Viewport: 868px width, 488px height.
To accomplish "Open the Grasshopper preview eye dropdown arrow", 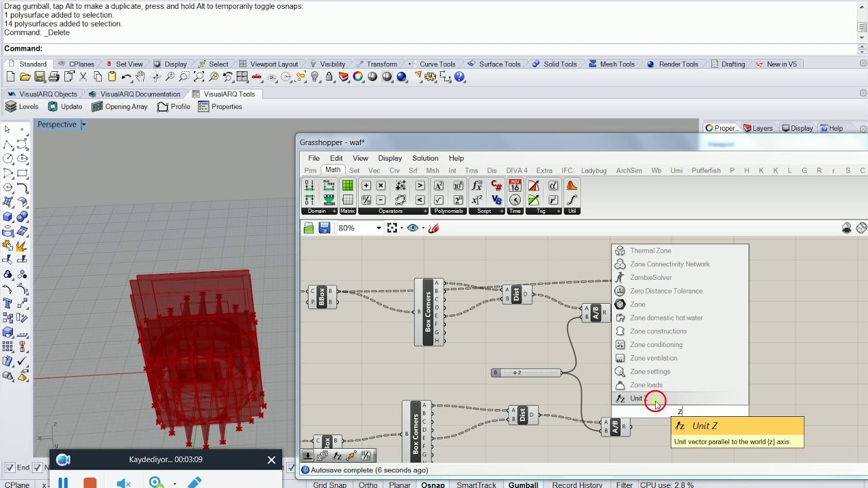I will click(x=423, y=228).
